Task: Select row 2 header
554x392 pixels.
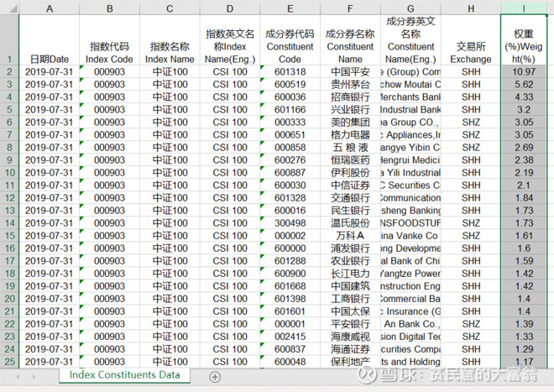Action: coord(9,71)
